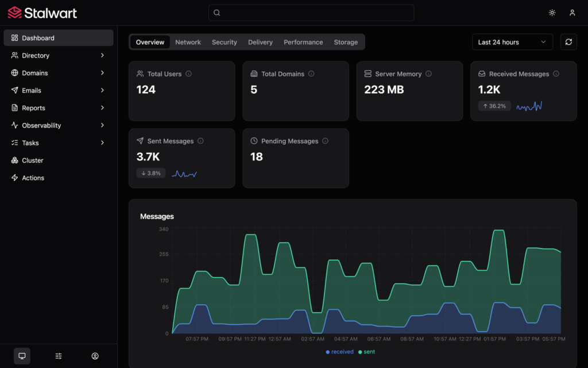Click the 3.7K sent messages value
This screenshot has width=588, height=368.
click(148, 156)
